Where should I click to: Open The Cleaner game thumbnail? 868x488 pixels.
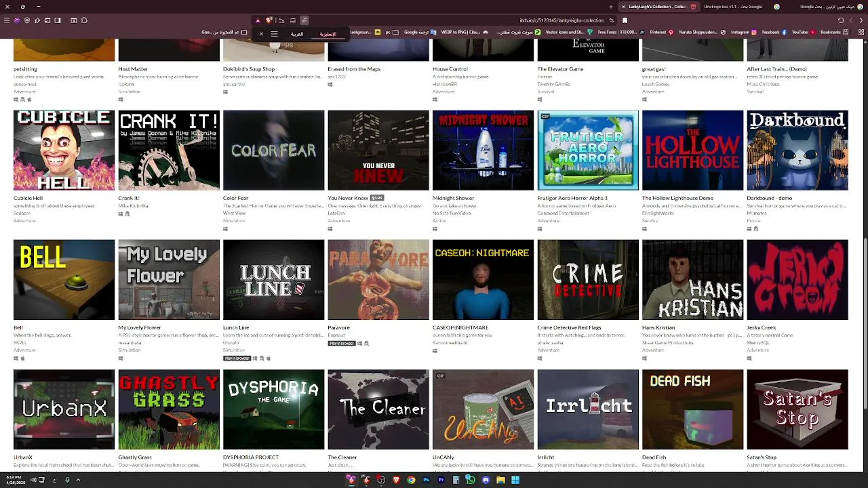pos(378,409)
